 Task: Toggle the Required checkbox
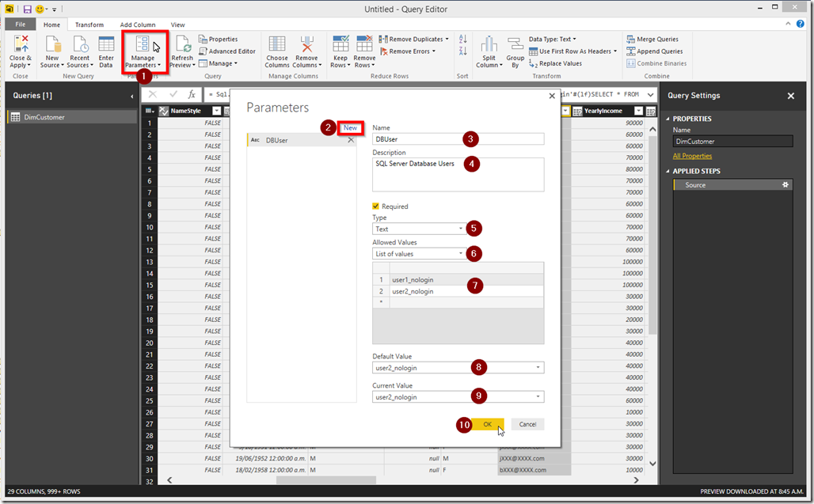coord(376,206)
